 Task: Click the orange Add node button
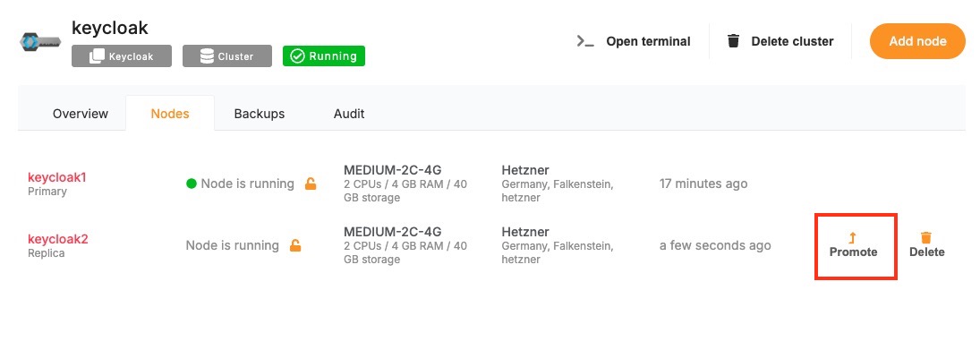point(917,41)
